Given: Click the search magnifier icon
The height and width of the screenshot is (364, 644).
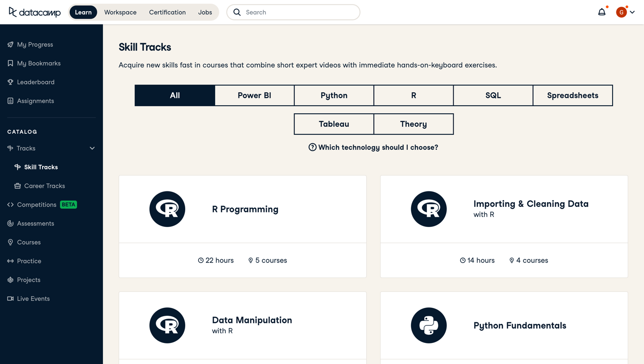Looking at the screenshot, I should pyautogui.click(x=237, y=12).
